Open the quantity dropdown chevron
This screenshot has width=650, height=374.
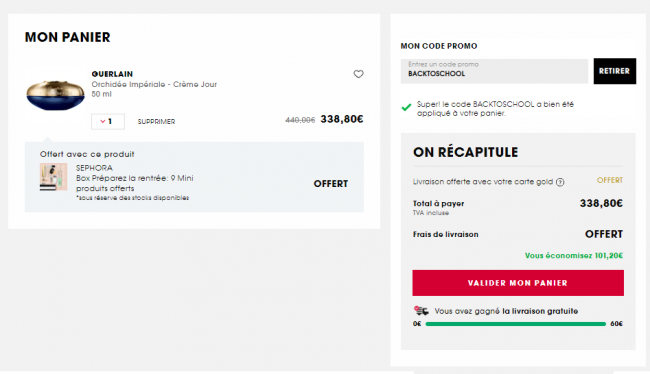point(102,121)
